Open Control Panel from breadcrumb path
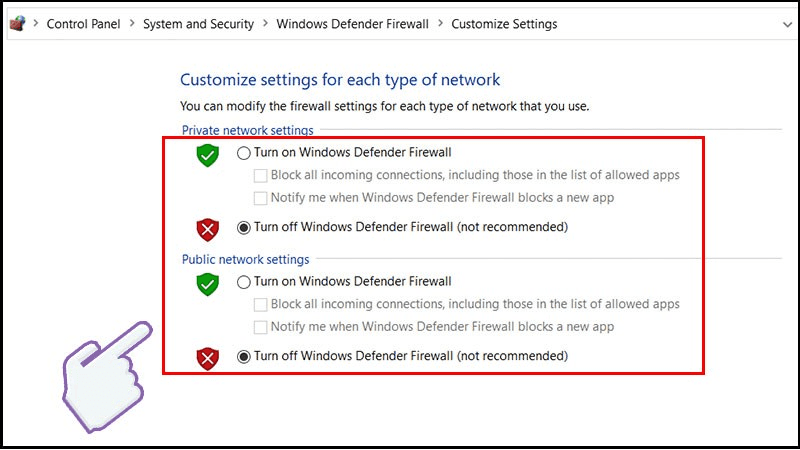Viewport: 800px width, 450px height. 84,23
